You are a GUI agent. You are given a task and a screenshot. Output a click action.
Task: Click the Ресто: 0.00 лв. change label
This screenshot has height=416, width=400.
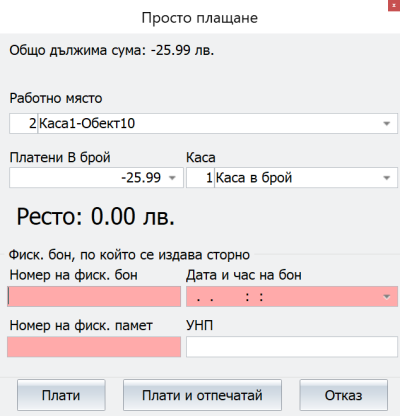96,217
